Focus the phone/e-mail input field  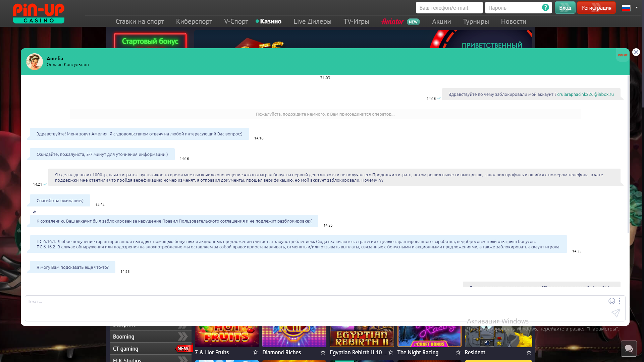click(x=449, y=8)
